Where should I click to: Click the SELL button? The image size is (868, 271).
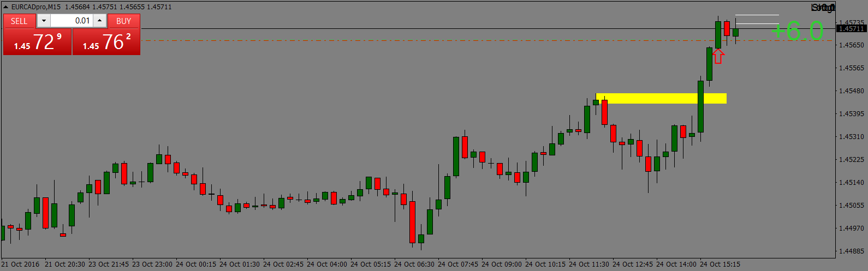pyautogui.click(x=19, y=21)
